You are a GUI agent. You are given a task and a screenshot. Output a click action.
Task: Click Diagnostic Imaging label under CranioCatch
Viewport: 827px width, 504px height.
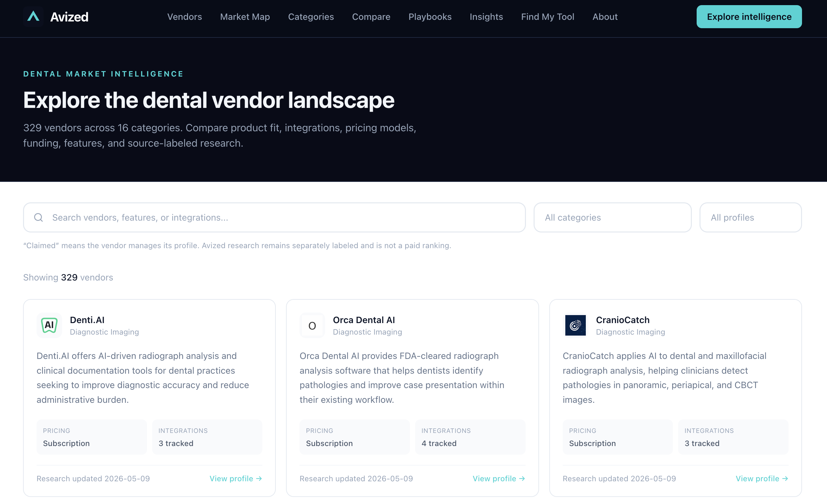tap(631, 332)
